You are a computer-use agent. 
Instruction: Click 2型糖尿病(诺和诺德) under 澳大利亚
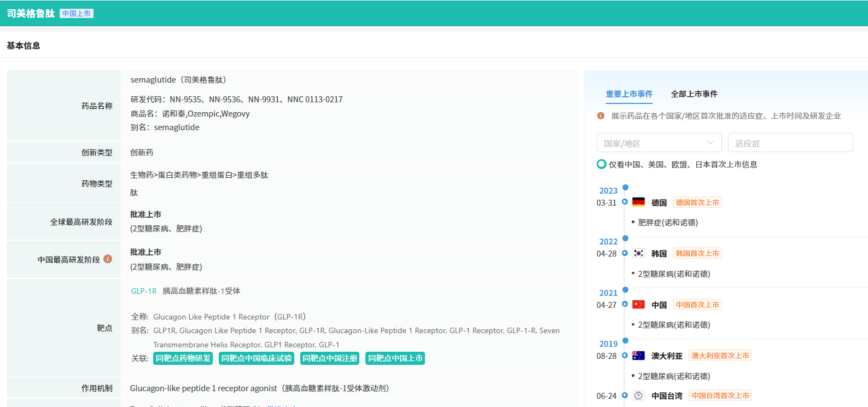(x=674, y=376)
